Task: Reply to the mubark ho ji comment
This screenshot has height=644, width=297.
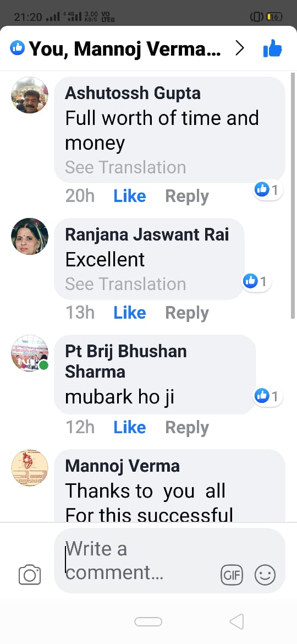Action: (187, 428)
